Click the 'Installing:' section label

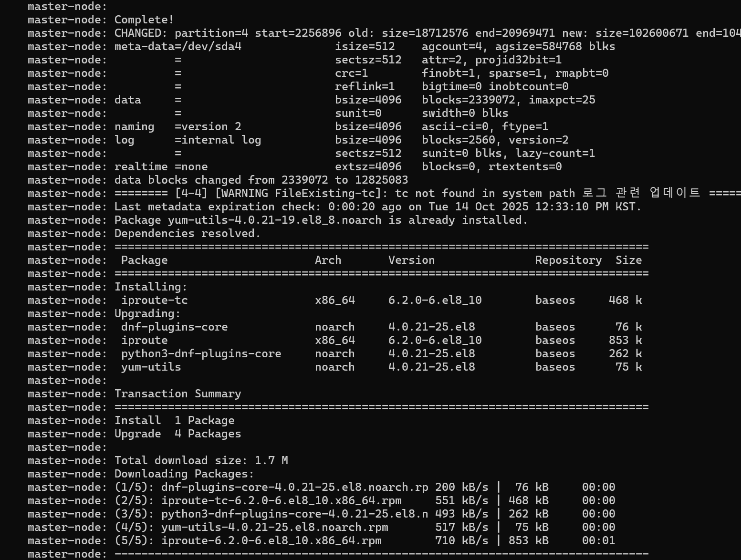pos(151,287)
